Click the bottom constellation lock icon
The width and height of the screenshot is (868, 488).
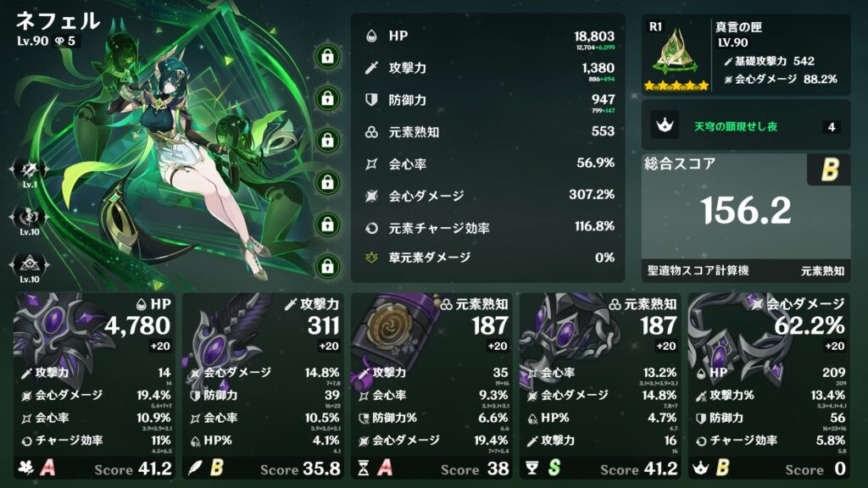point(327,266)
